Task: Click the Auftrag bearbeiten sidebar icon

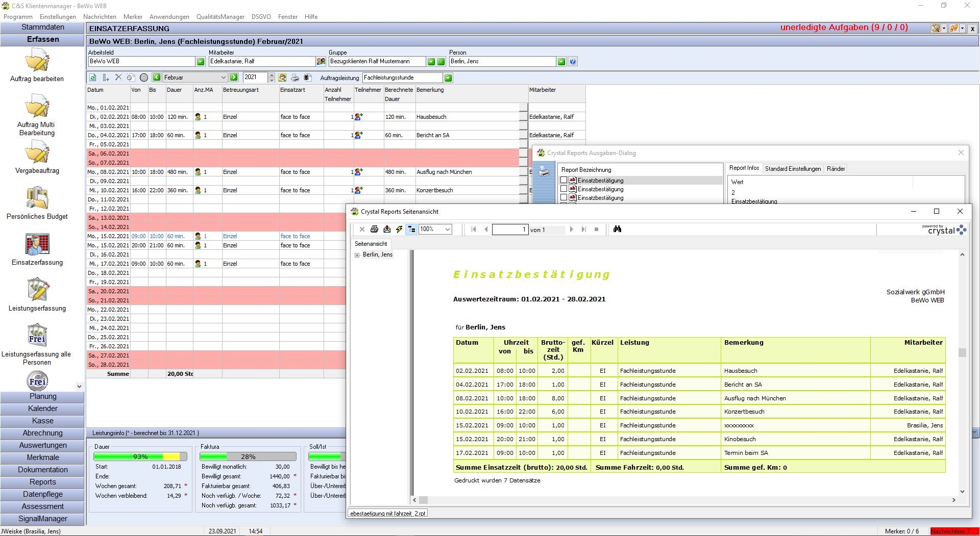Action: (37, 61)
